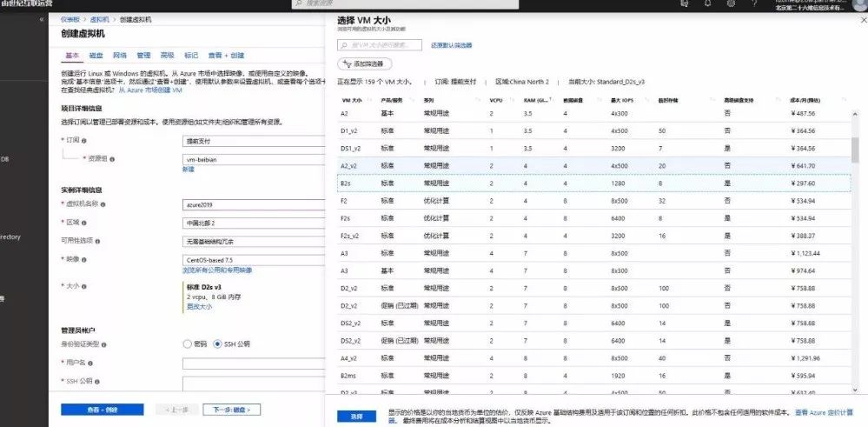Switch to the 磁盘 tab

[96, 56]
